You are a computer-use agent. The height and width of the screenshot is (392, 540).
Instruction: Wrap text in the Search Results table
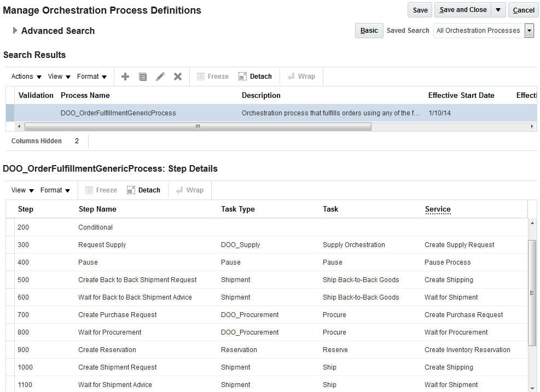click(x=301, y=77)
